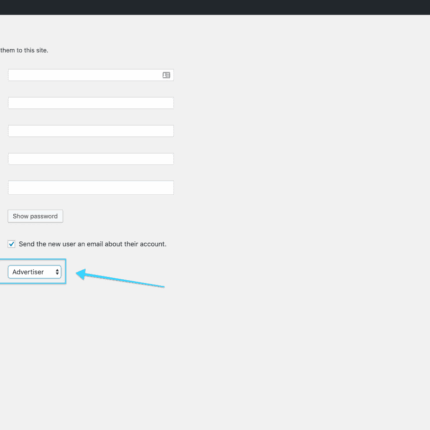The image size is (430, 430).
Task: Click the blue checkmark icon beside Send email
Action: 11,244
